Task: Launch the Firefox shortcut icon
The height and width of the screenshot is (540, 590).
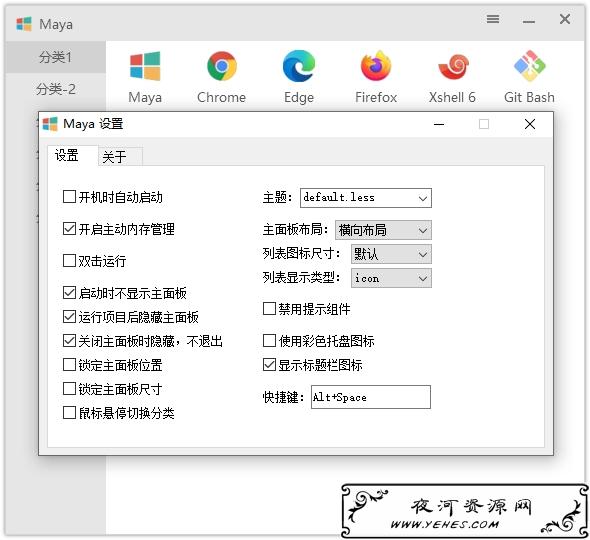Action: [x=376, y=66]
